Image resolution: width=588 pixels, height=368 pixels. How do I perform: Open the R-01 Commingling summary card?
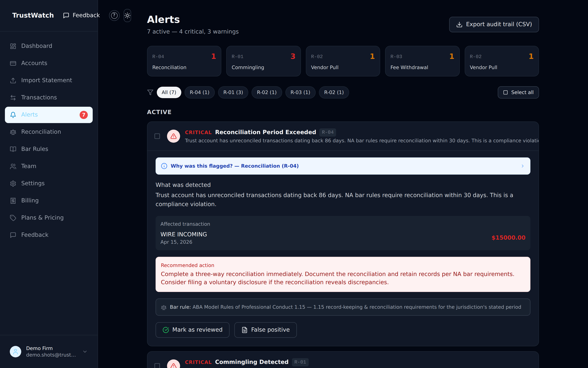(x=263, y=61)
